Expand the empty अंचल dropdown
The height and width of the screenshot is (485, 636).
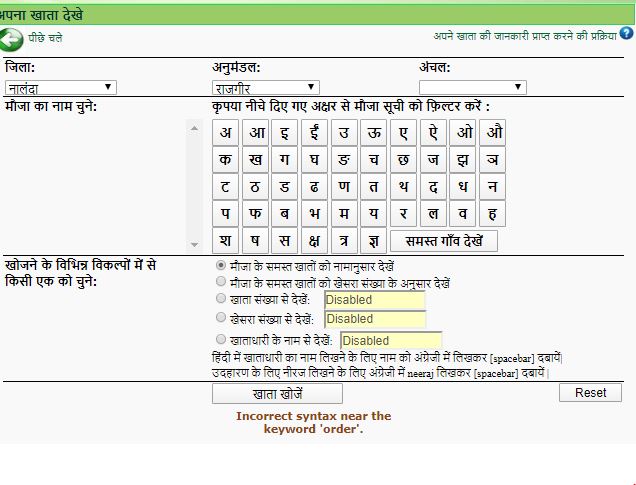(x=472, y=88)
